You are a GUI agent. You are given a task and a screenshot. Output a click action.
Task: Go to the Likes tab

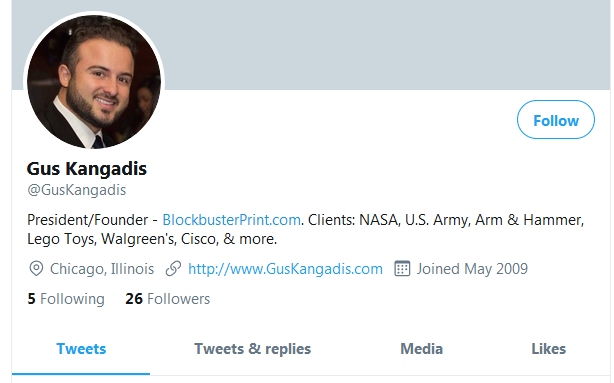548,349
